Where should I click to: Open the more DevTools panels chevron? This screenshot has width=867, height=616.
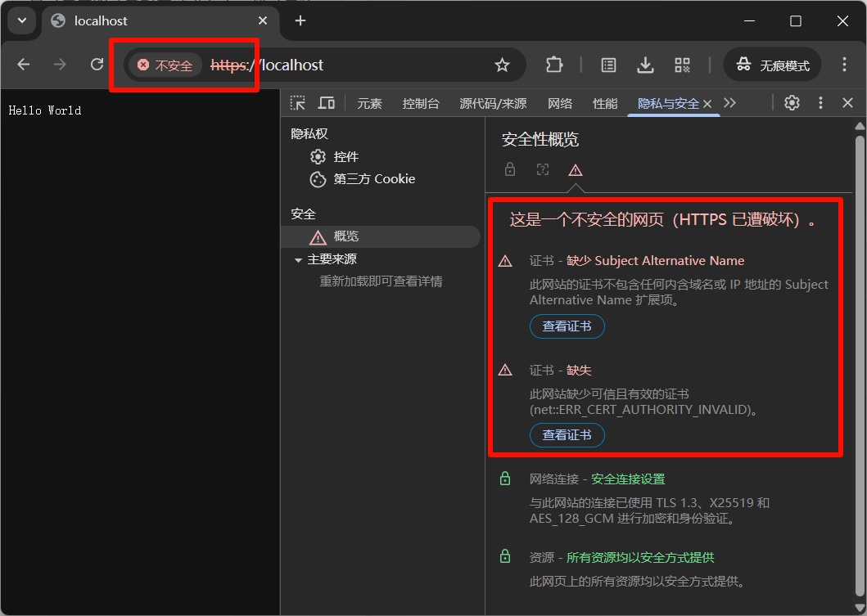[729, 103]
